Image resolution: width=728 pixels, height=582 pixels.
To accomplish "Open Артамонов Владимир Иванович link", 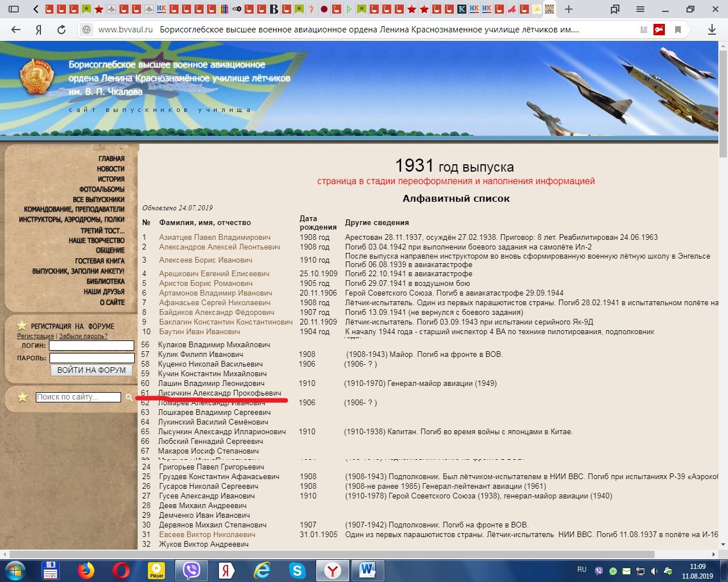I will tap(216, 293).
